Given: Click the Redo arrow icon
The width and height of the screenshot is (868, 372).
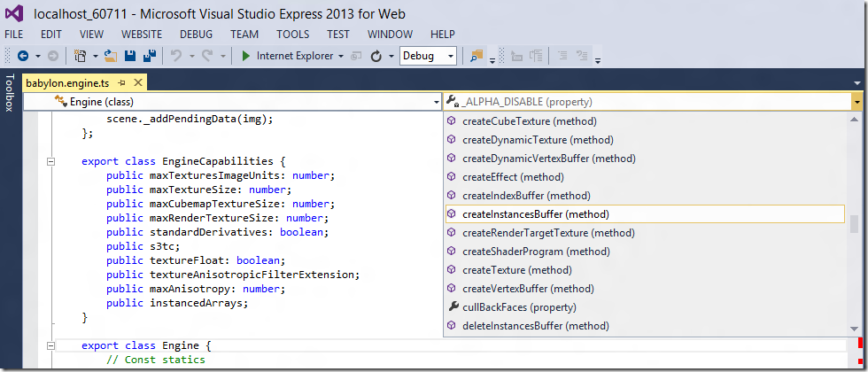Looking at the screenshot, I should 207,56.
